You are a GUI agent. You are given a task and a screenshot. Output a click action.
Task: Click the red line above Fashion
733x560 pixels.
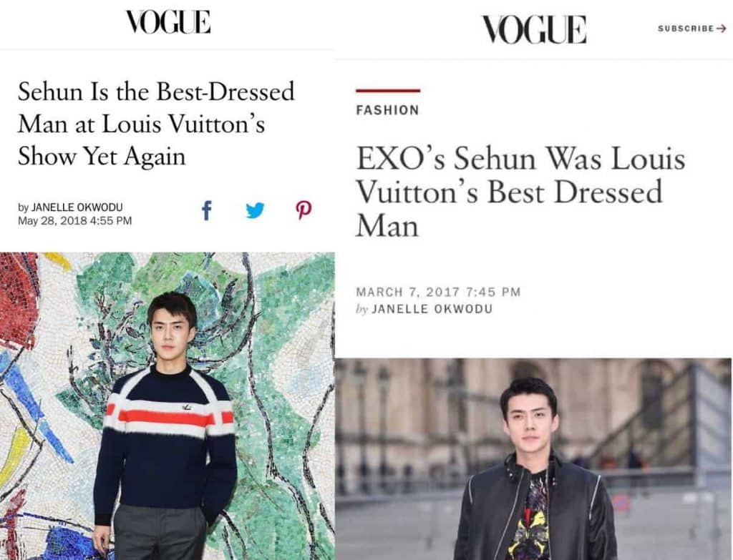point(388,91)
